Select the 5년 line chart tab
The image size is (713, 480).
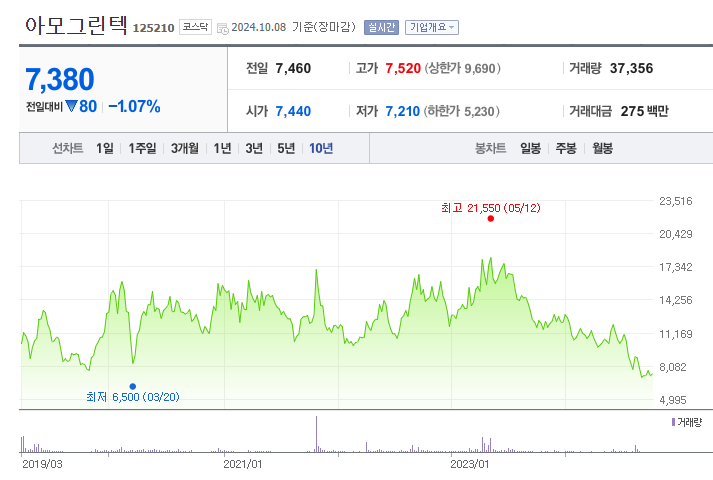286,148
